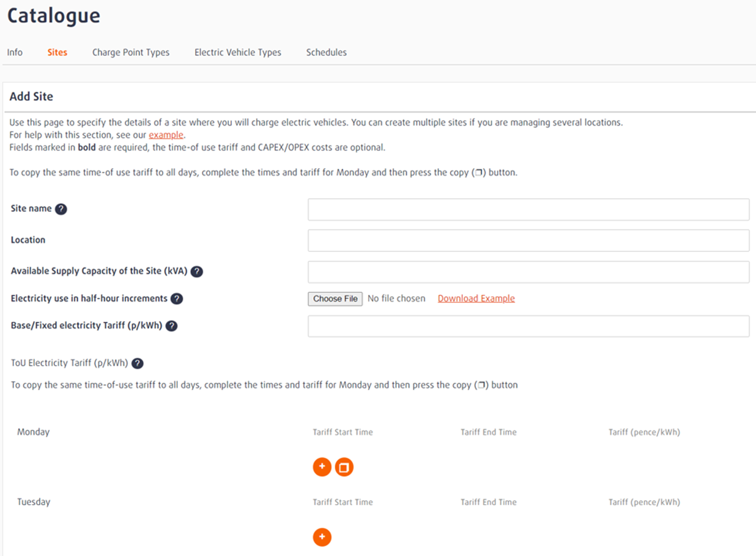Open help for Base/Fixed electricity Tariff
756x556 pixels.
coord(171,325)
